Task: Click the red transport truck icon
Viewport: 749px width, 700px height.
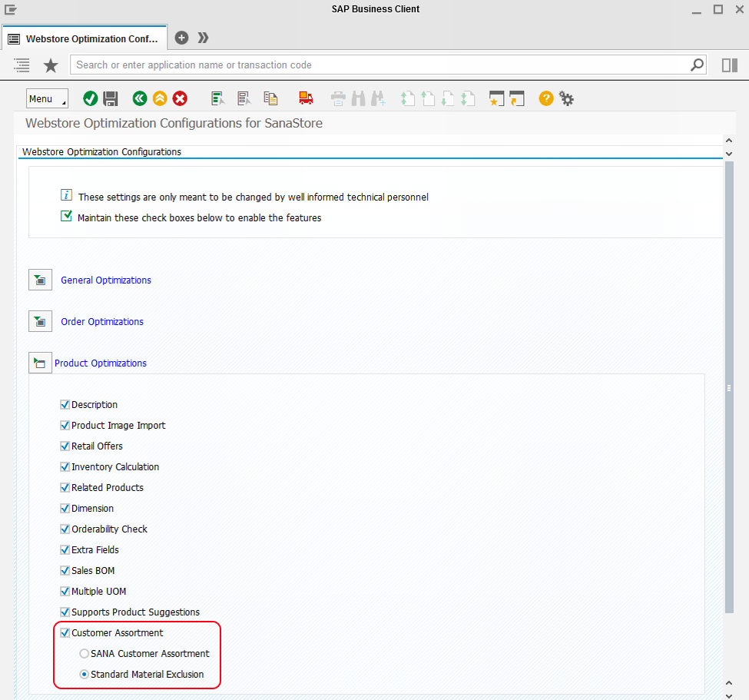Action: pos(306,98)
